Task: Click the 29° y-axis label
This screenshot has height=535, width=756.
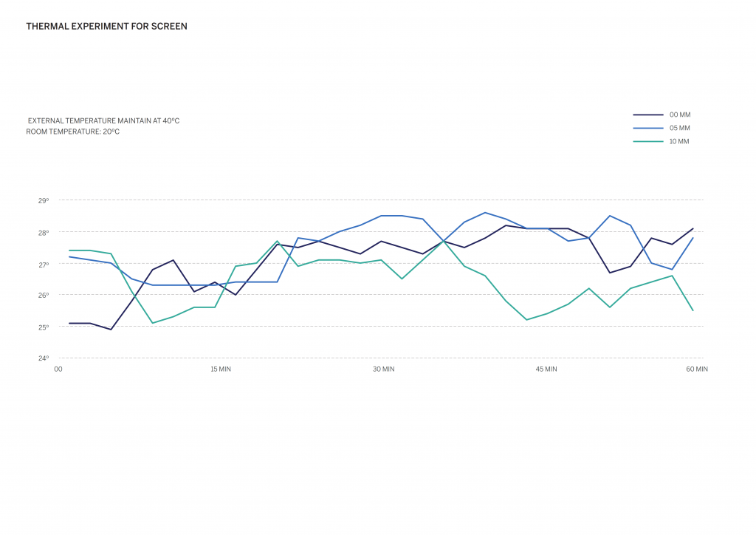Action: 44,200
